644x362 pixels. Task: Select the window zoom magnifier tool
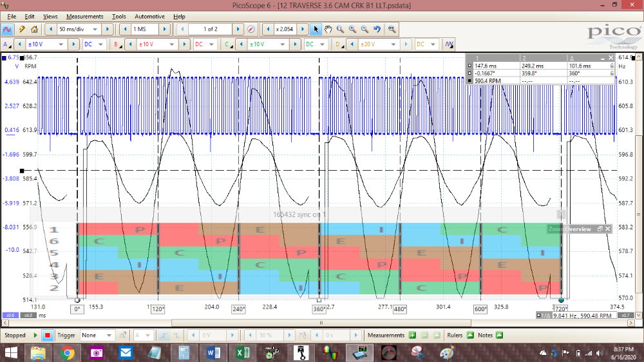[x=340, y=29]
